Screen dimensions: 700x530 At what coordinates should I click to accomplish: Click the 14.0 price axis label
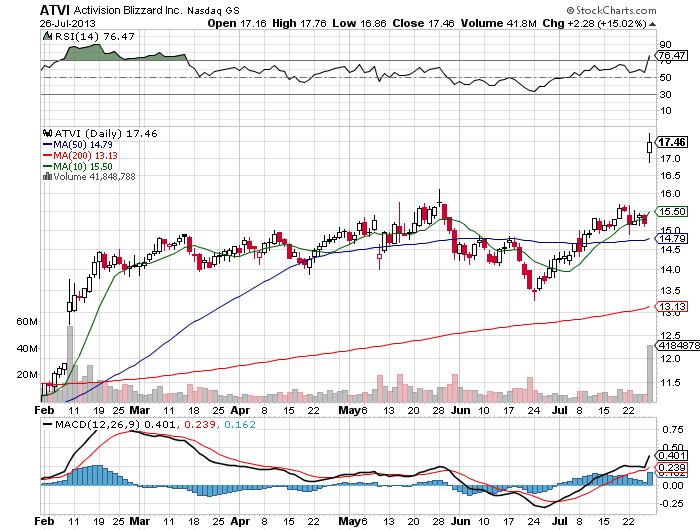point(671,269)
